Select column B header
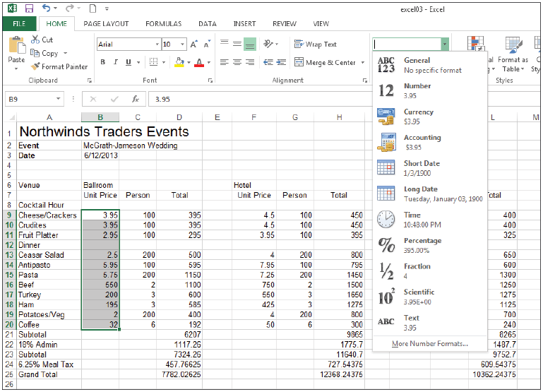The width and height of the screenshot is (543, 392). (x=100, y=117)
